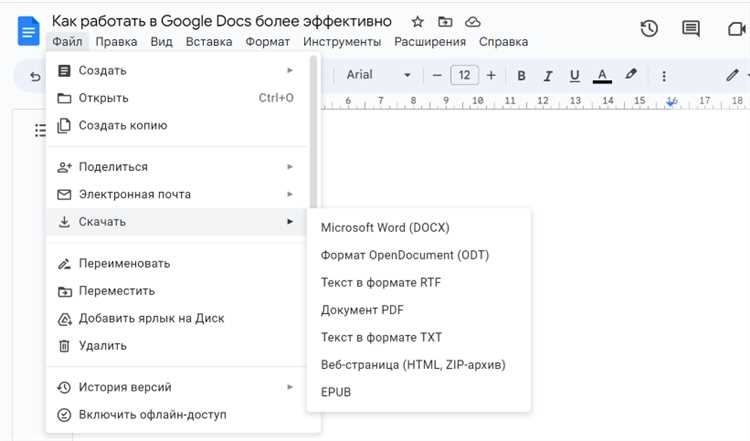Open the three-dot more toolbar options
The height and width of the screenshot is (441, 750).
pyautogui.click(x=664, y=76)
